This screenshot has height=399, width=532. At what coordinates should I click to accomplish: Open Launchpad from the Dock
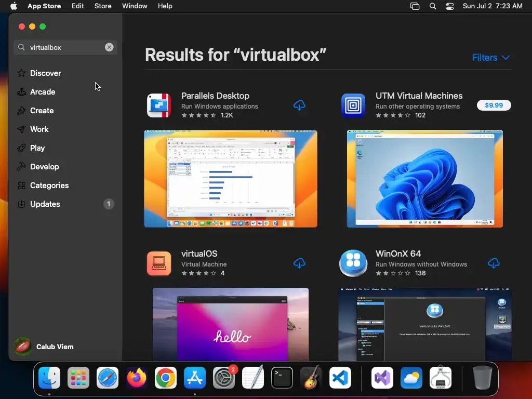coord(78,378)
